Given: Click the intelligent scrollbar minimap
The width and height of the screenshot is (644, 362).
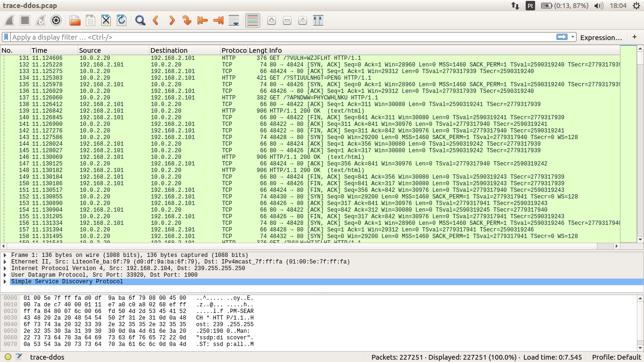Looking at the screenshot, I should (x=628, y=144).
